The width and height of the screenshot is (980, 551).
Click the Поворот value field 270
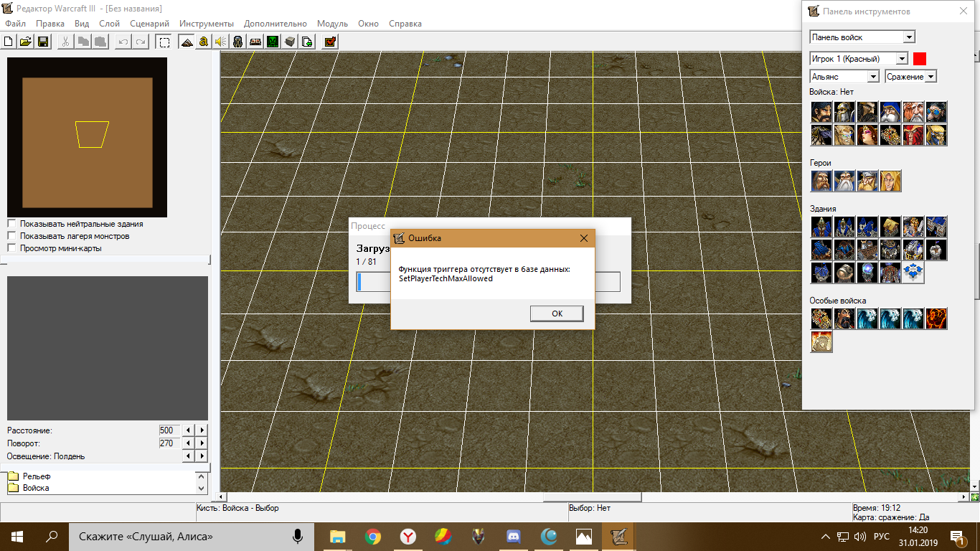[168, 443]
